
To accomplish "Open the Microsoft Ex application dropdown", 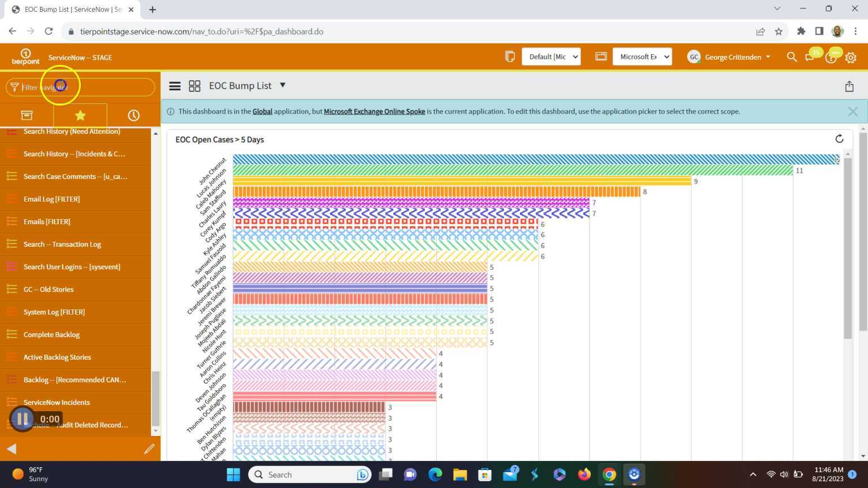I will [x=642, y=56].
